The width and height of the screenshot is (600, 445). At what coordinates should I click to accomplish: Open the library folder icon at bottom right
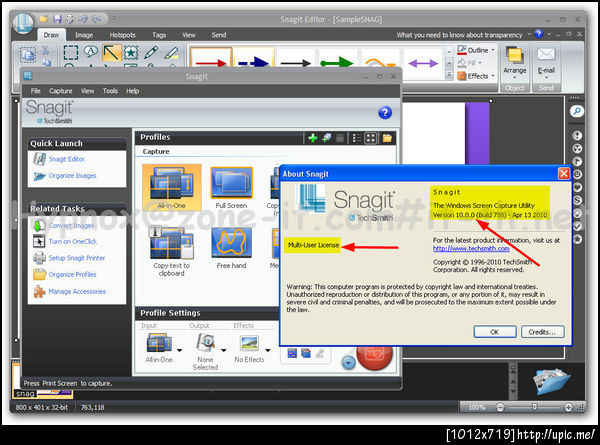pos(552,381)
